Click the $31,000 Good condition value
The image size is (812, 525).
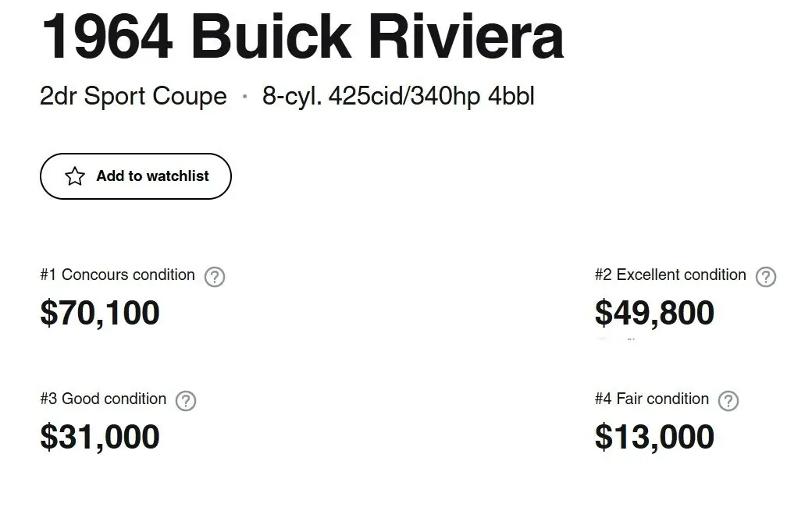100,437
